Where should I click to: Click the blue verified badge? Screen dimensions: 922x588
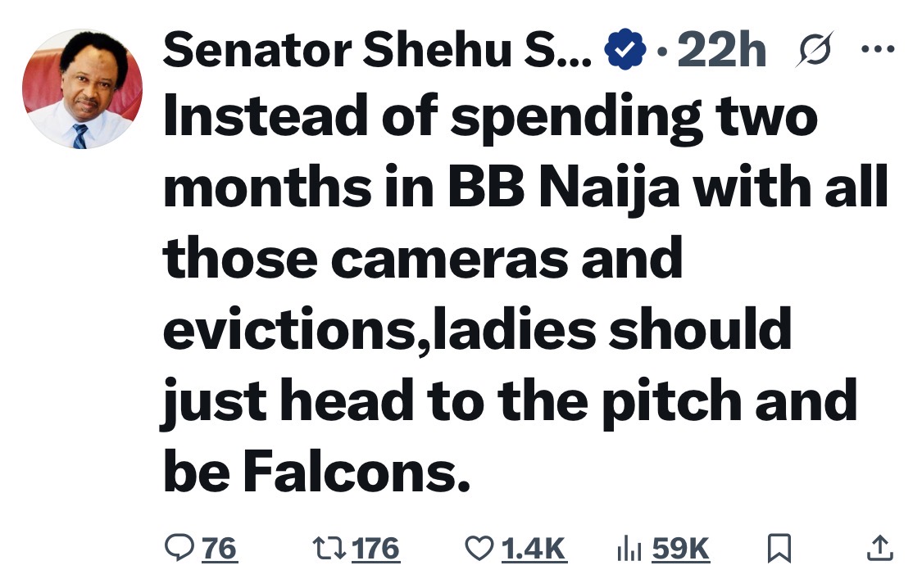coord(624,49)
